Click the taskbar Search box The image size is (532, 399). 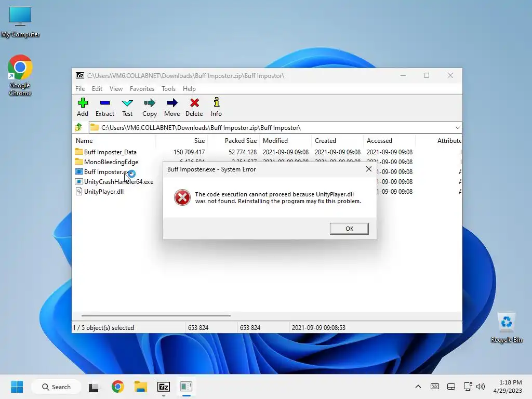click(56, 387)
